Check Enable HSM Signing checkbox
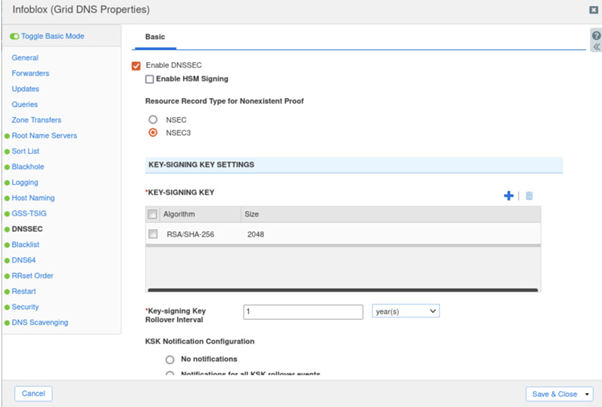Screen dimensions: 602x407 click(x=150, y=79)
